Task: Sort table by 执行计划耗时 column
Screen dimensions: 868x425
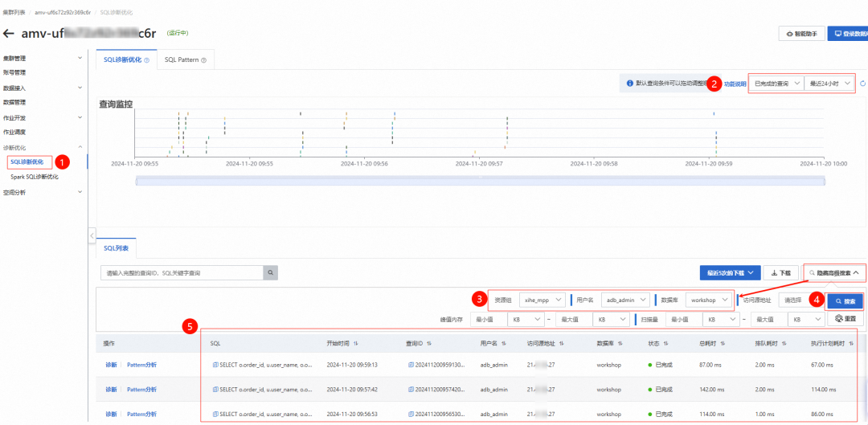Action: tap(851, 344)
